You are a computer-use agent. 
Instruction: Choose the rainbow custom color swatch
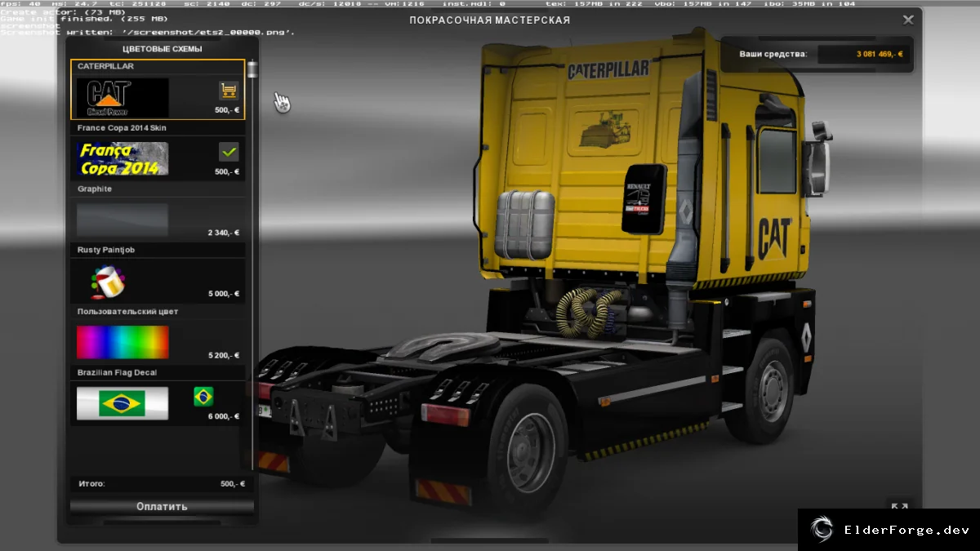122,342
